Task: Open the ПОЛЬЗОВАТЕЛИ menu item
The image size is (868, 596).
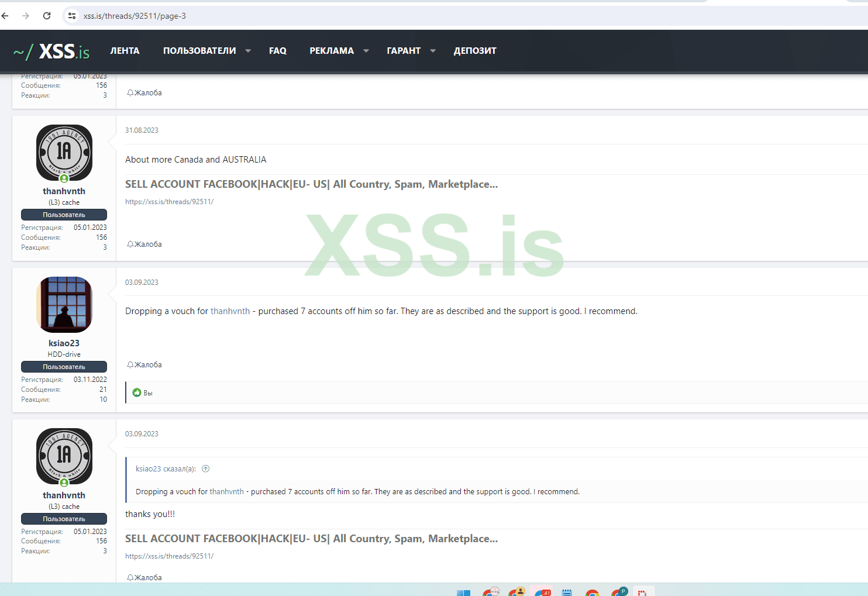Action: [199, 51]
